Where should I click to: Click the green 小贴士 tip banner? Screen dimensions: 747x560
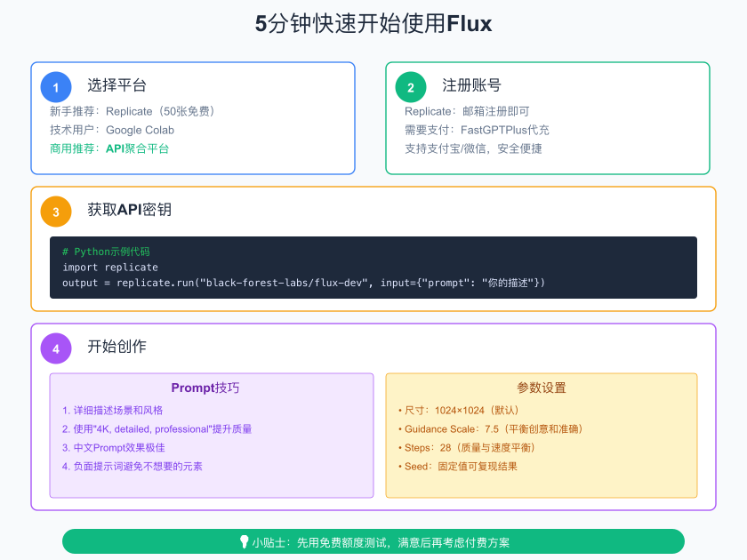(373, 541)
